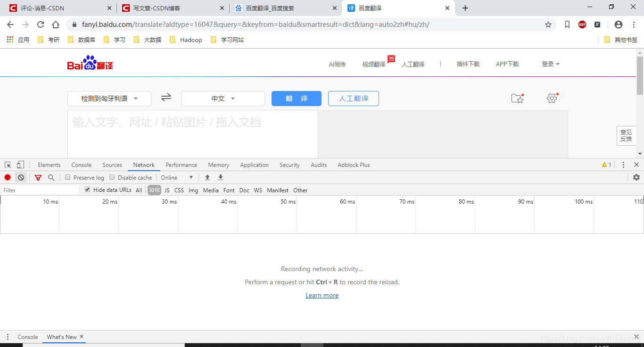Switch to the Application tab

(254, 165)
